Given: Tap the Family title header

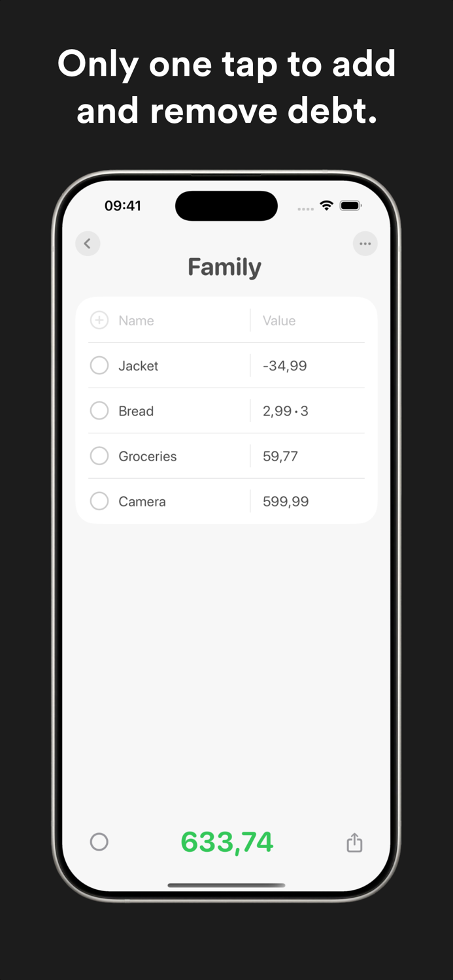Looking at the screenshot, I should [224, 267].
